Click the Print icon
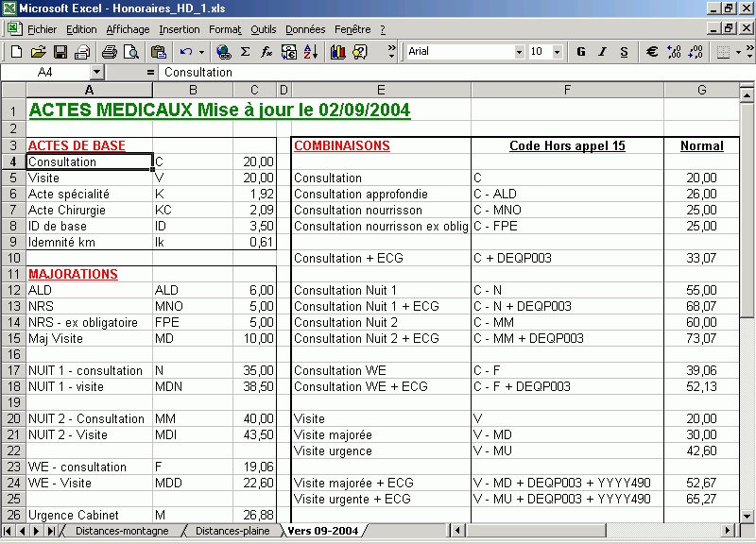This screenshot has height=544, width=756. click(x=110, y=52)
